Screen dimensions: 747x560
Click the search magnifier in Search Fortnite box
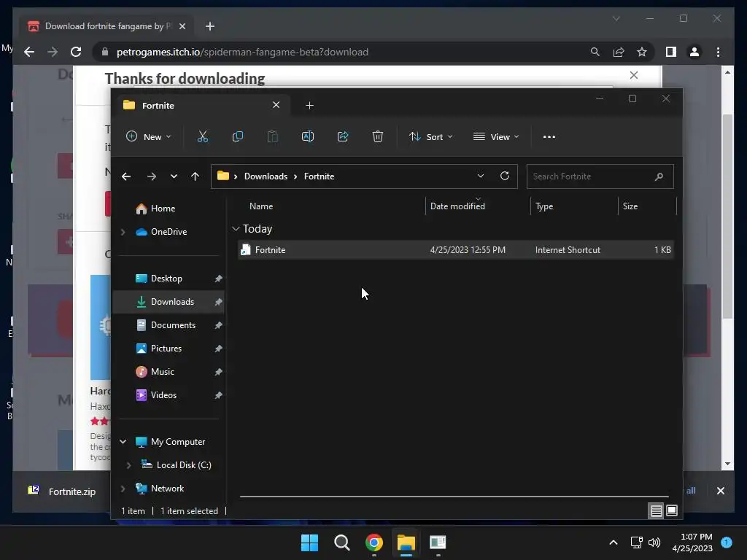pyautogui.click(x=659, y=176)
